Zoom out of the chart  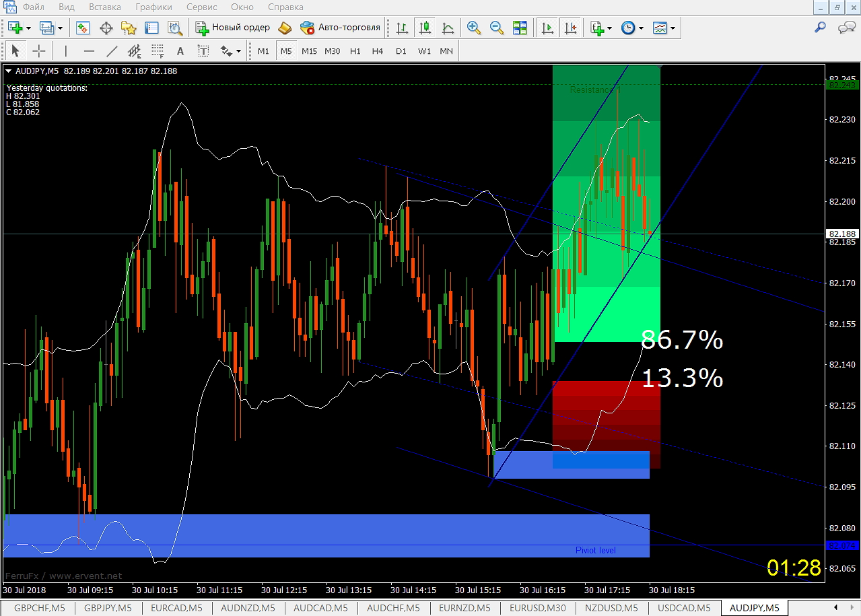(x=497, y=28)
